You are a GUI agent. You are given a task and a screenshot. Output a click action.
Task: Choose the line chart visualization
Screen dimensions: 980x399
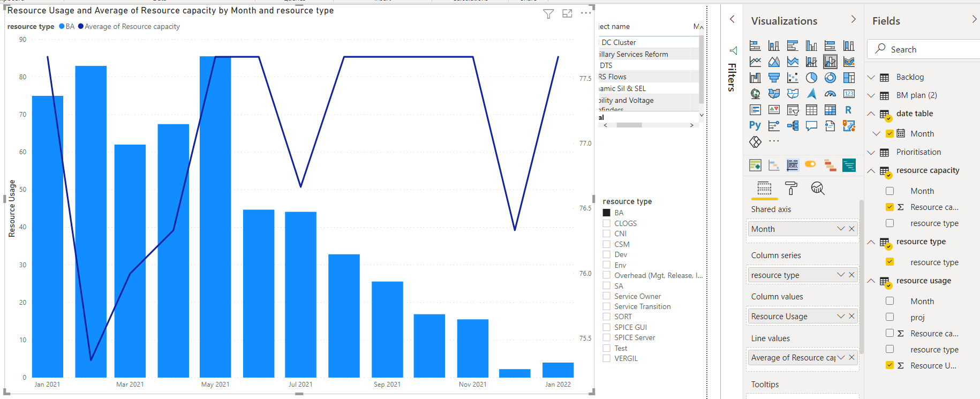755,62
